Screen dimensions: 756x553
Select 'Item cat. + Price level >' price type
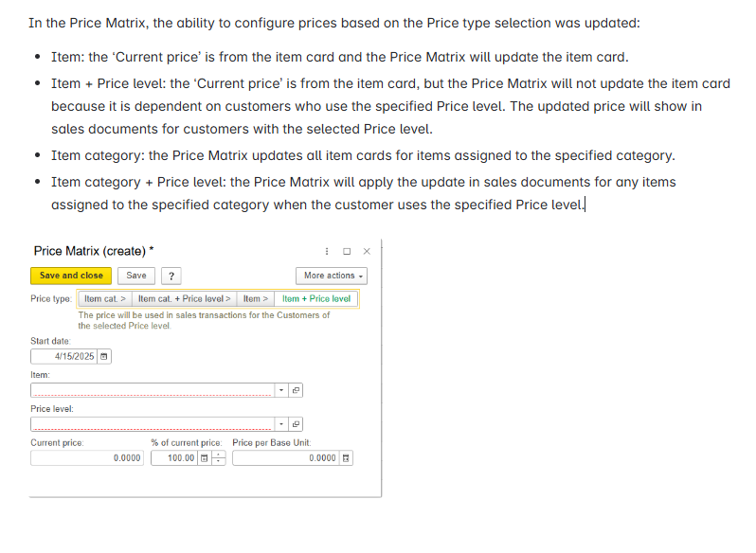[184, 298]
